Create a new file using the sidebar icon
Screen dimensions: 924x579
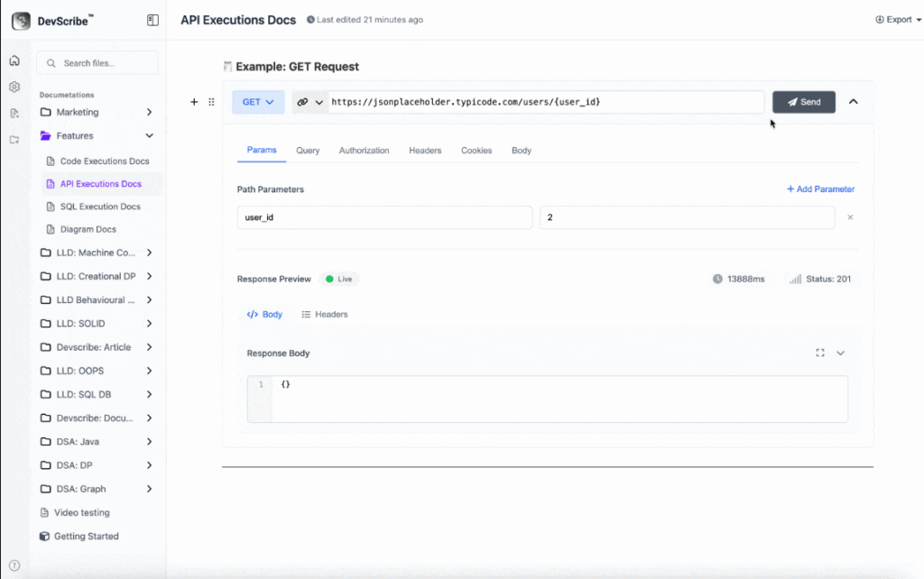pyautogui.click(x=15, y=112)
